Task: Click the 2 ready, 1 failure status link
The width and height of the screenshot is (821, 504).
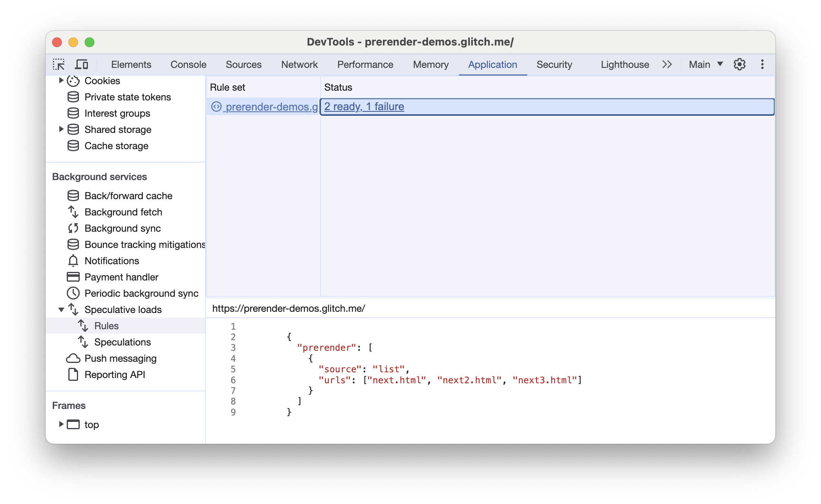Action: click(x=364, y=106)
